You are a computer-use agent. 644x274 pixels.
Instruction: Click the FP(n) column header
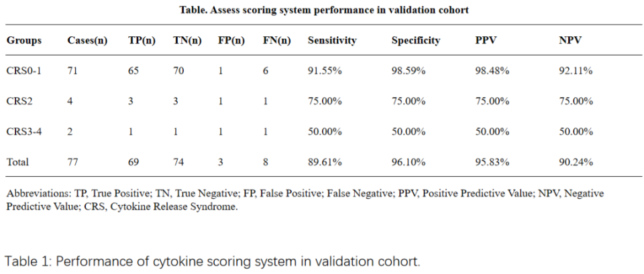click(231, 41)
